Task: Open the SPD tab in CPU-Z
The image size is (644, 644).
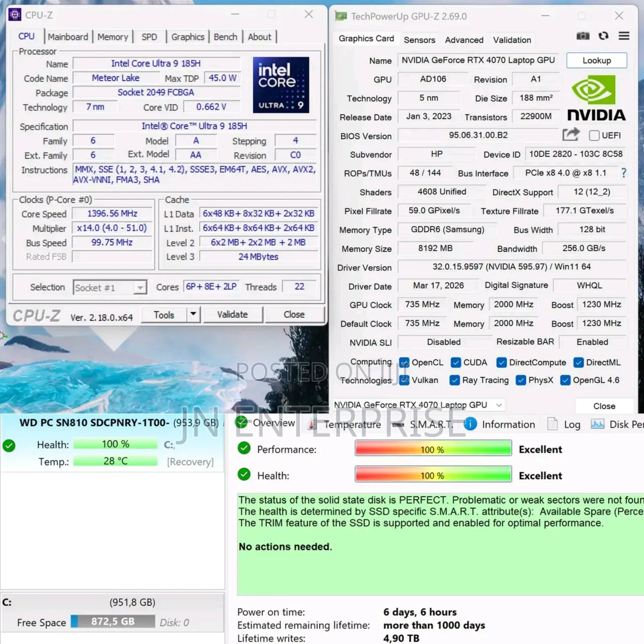Action: click(x=149, y=37)
